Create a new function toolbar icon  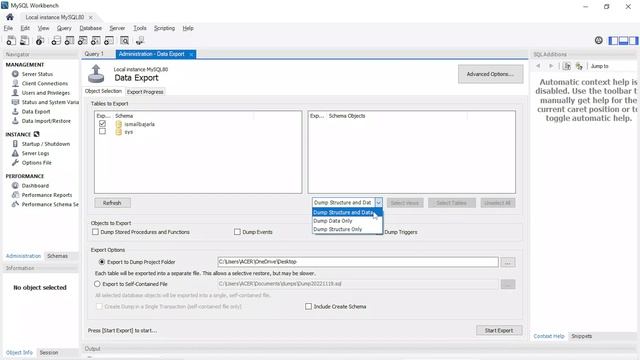point(109,40)
